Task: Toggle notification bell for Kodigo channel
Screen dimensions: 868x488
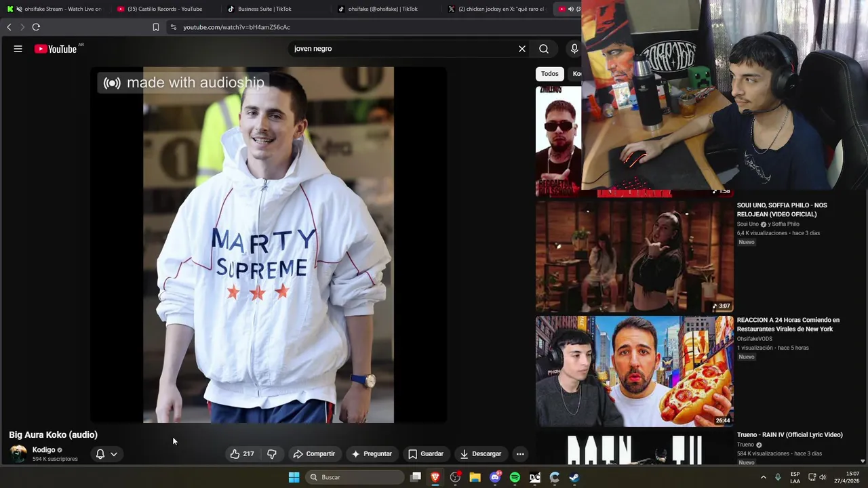Action: [100, 454]
